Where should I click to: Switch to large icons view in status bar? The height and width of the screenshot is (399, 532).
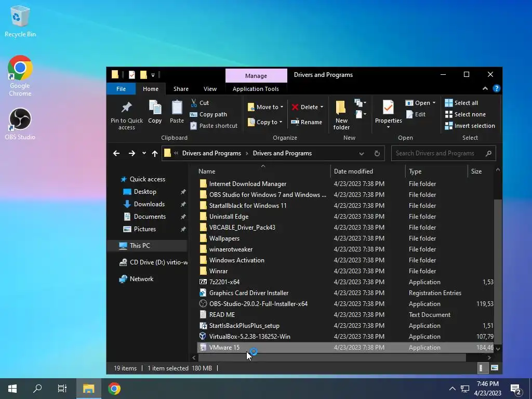tap(495, 368)
